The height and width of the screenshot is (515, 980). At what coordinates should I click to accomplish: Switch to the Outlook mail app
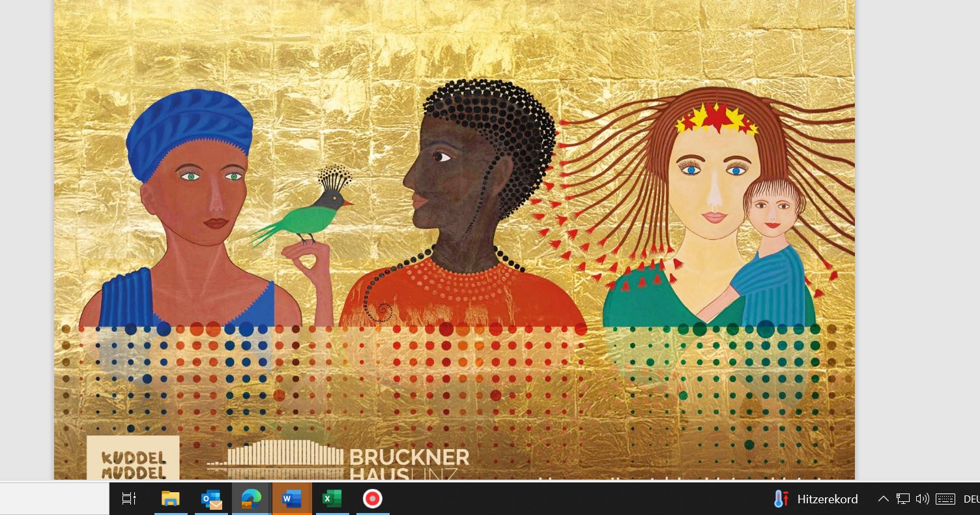pyautogui.click(x=211, y=499)
